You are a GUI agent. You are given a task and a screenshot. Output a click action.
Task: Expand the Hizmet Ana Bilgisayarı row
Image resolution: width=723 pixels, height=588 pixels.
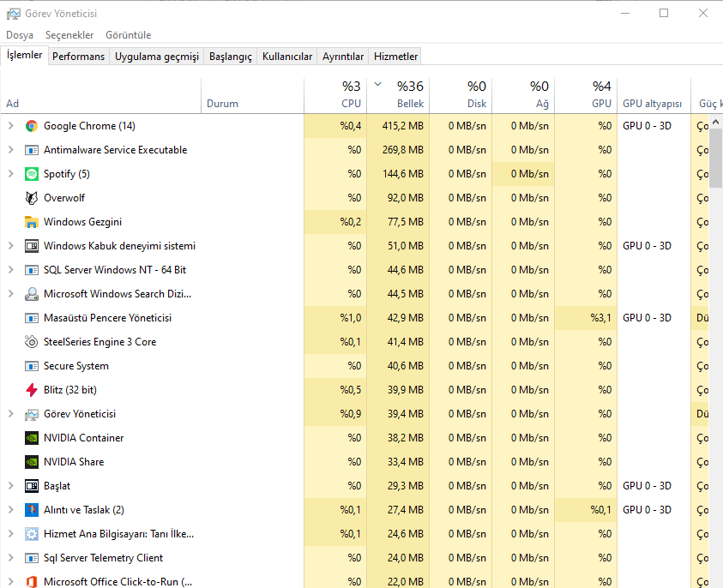click(x=10, y=534)
